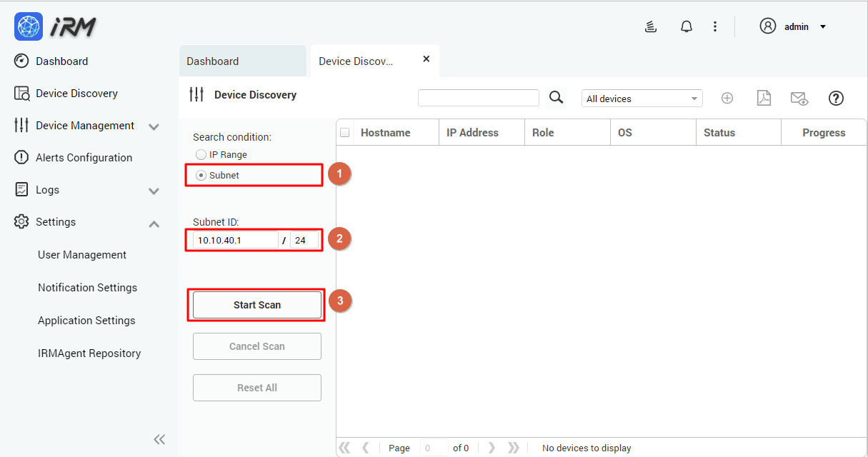Collapse the sidebar with the double-chevron
This screenshot has height=457, width=868.
[159, 439]
